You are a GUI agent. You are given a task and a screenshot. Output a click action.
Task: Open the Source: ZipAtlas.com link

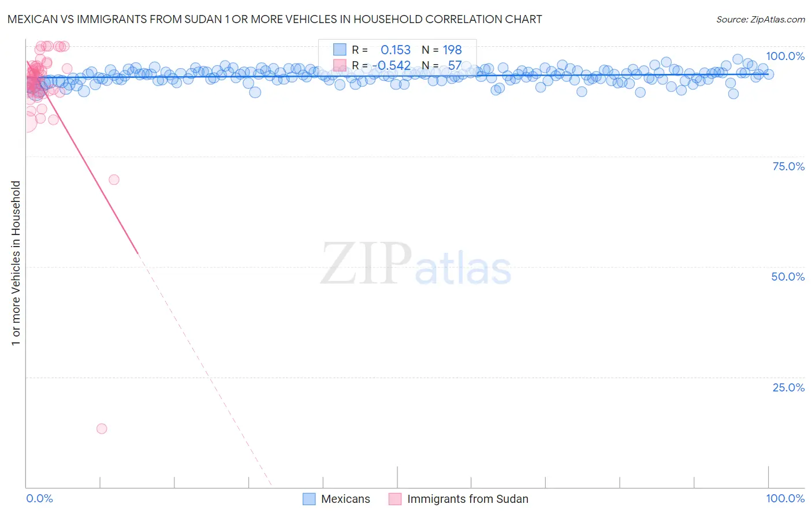[761, 19]
